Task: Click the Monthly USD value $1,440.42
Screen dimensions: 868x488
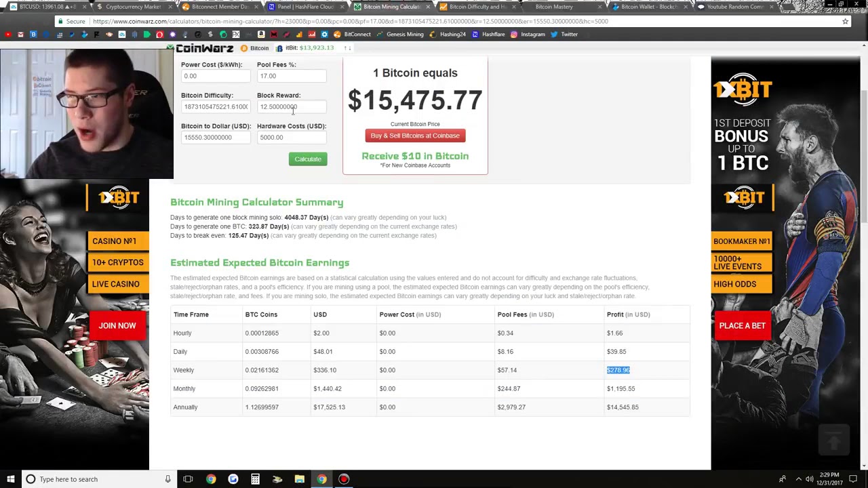Action: (328, 389)
